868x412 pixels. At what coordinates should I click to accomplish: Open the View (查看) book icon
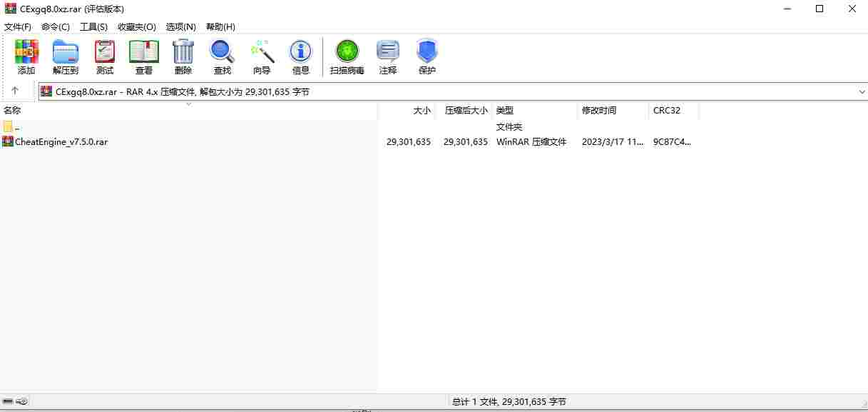[x=144, y=56]
